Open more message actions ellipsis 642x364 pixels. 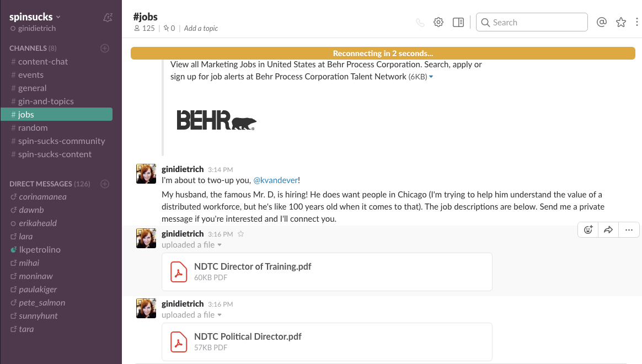629,230
